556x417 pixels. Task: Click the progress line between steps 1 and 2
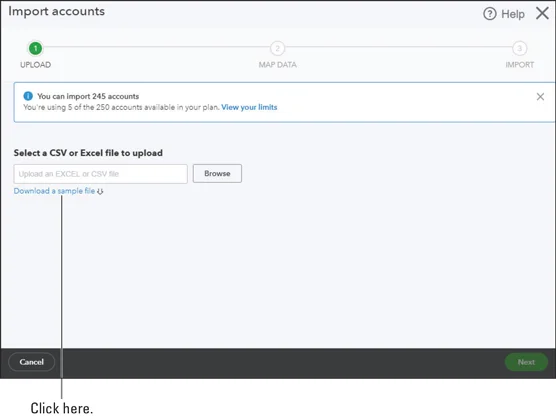156,47
